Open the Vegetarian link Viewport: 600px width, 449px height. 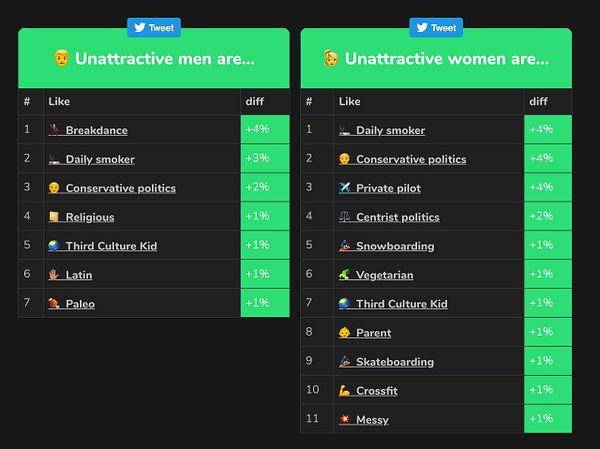[384, 276]
